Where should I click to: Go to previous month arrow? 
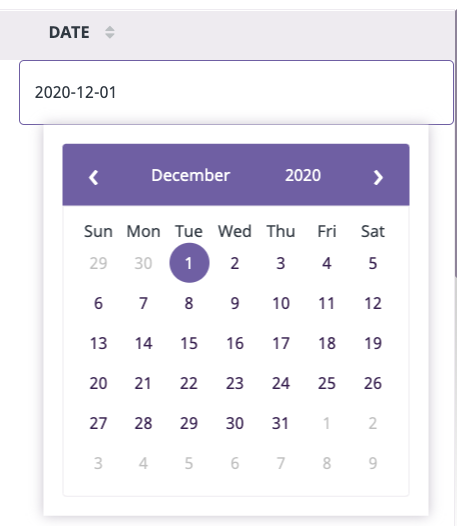[94, 177]
